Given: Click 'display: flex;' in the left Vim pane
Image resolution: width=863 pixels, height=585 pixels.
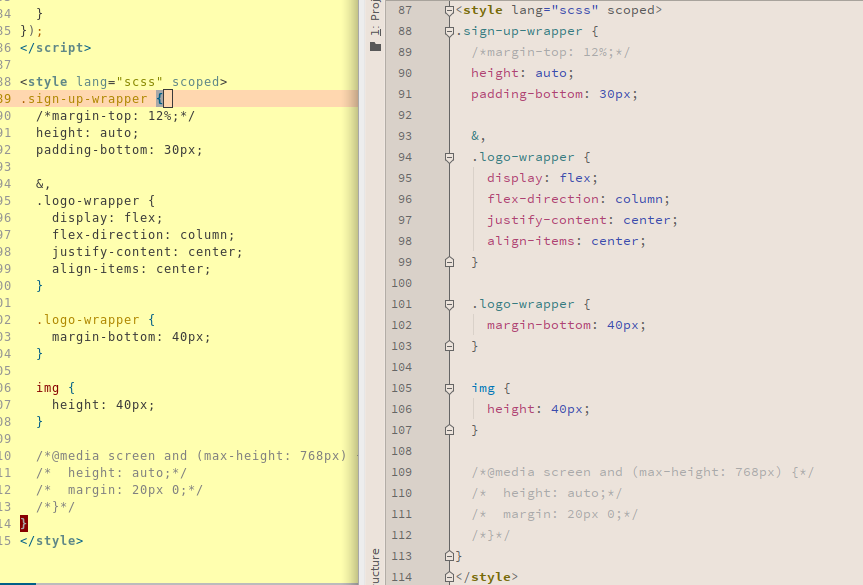Looking at the screenshot, I should point(107,217).
